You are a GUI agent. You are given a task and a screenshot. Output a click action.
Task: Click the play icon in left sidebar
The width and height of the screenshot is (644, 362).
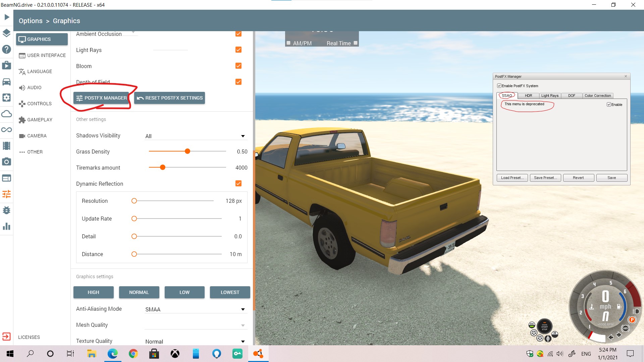[x=7, y=17]
